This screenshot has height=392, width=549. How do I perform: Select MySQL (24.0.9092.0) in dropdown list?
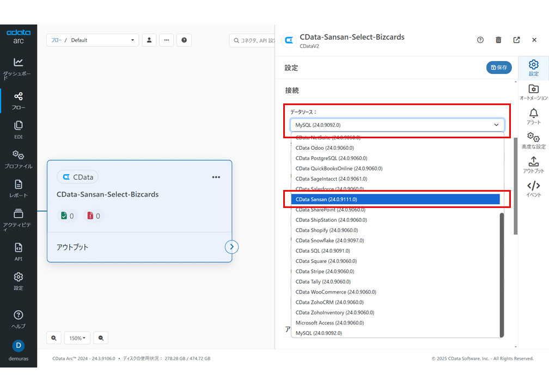coord(395,333)
